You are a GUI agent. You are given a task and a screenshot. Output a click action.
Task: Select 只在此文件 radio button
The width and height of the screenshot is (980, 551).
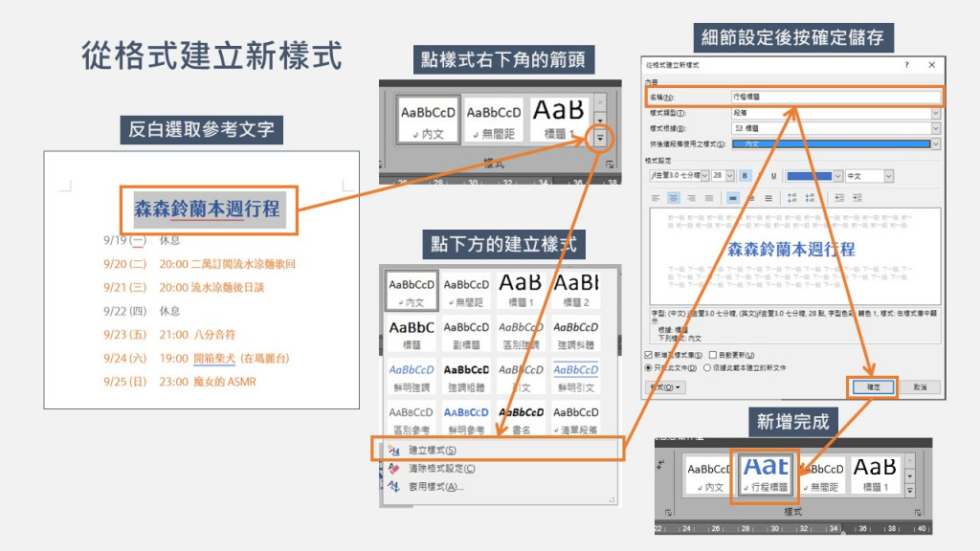[648, 368]
